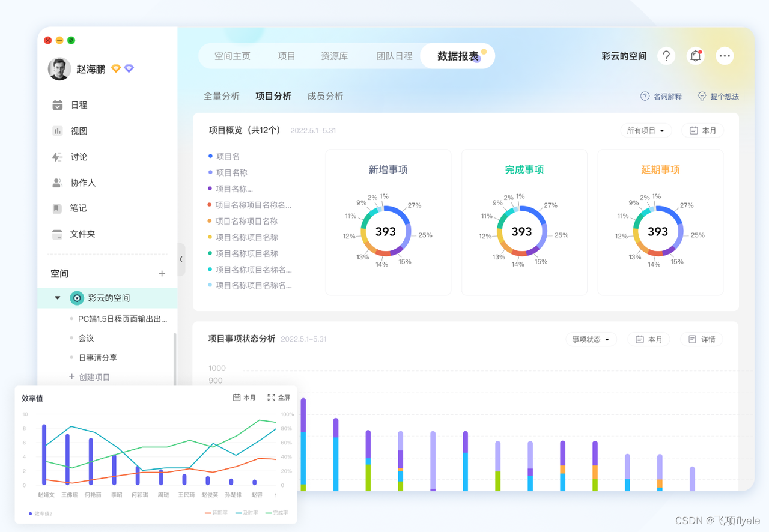
Task: Open notifications via the bell icon
Action: tap(696, 56)
